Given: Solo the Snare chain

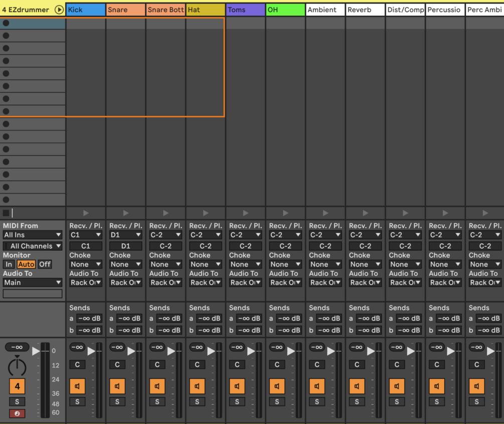Looking at the screenshot, I should coord(117,401).
